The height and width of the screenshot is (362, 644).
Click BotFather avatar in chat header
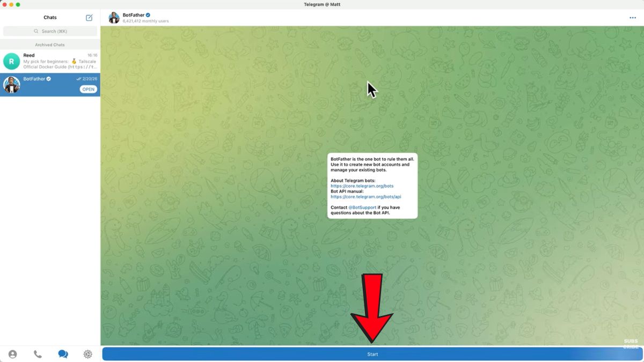point(114,18)
